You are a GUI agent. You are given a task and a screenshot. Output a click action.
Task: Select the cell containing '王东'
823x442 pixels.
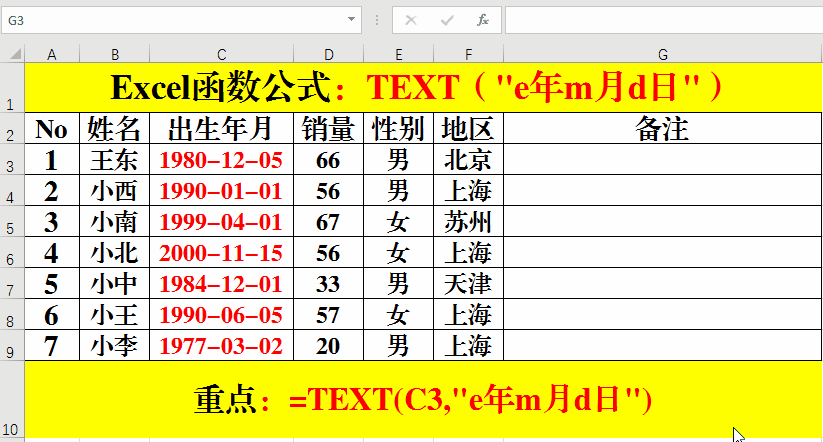[x=114, y=159]
